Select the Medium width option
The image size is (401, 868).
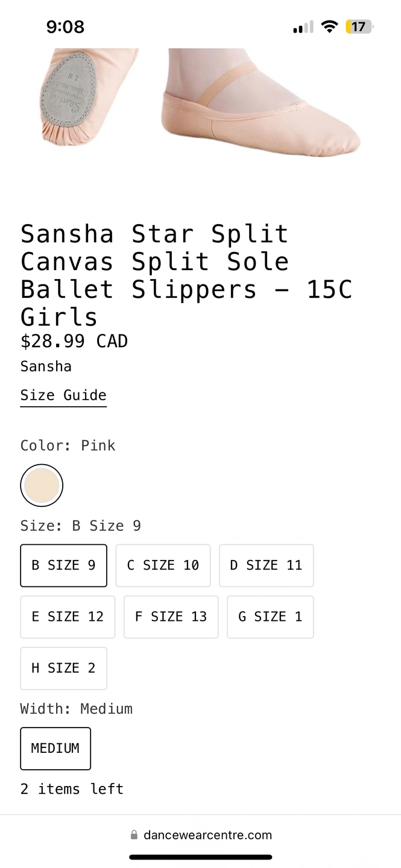55,748
